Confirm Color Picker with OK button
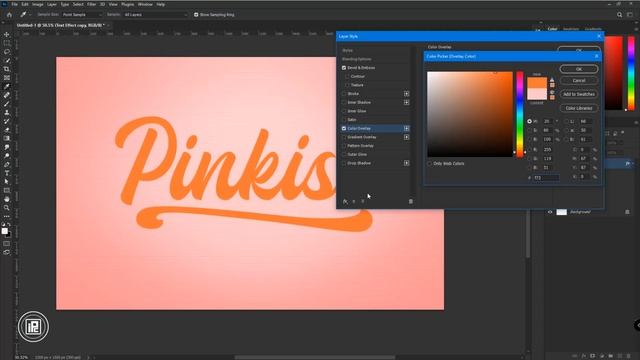 click(579, 69)
